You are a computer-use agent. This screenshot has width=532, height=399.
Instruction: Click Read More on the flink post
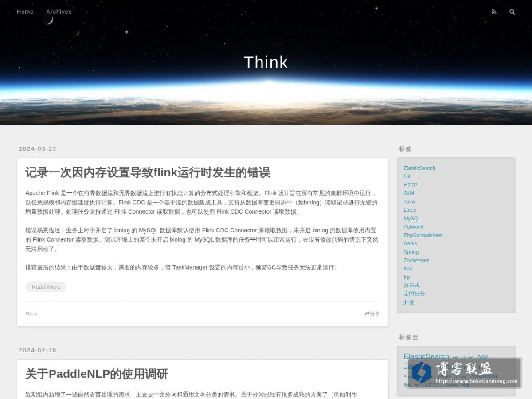(x=46, y=287)
